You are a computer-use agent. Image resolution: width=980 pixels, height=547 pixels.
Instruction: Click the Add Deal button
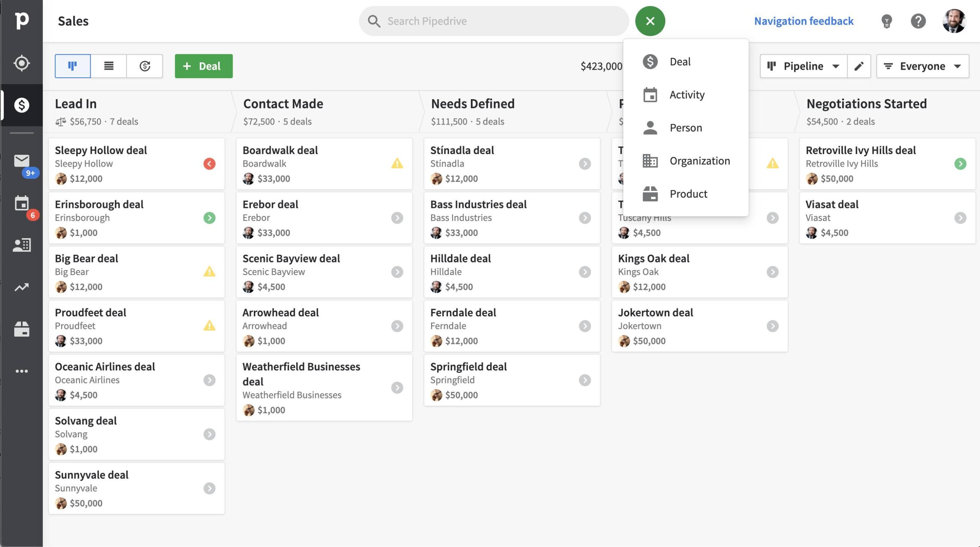click(203, 66)
